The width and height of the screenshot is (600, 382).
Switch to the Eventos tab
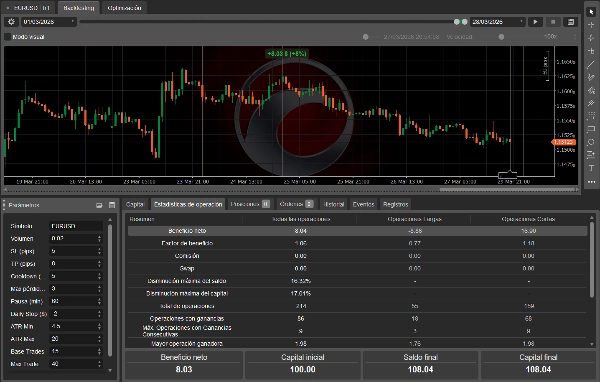(363, 204)
